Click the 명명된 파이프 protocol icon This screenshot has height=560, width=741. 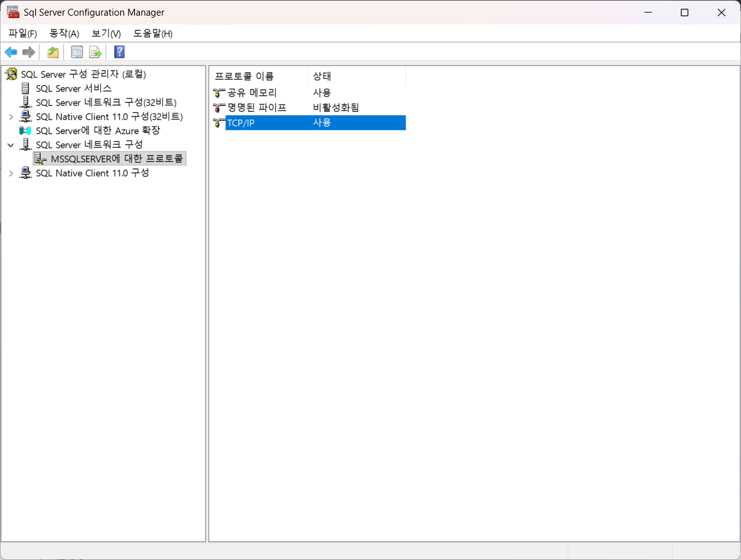click(x=219, y=108)
